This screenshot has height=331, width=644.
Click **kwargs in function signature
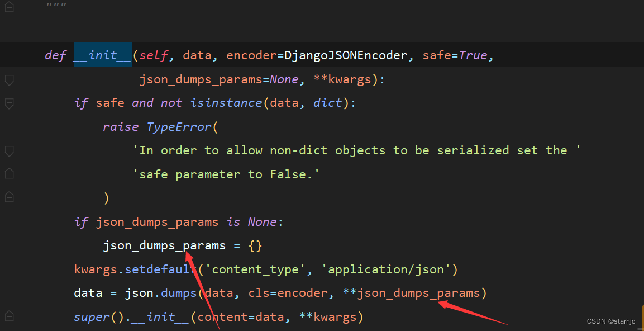point(342,79)
